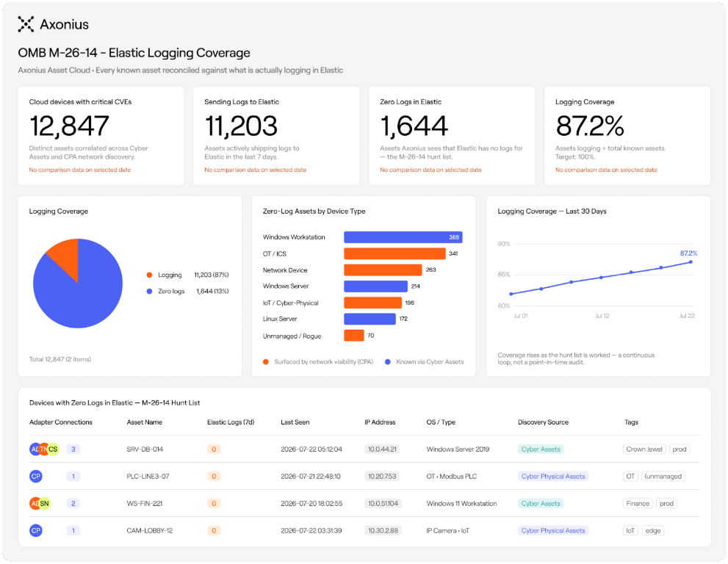Image resolution: width=728 pixels, height=564 pixels.
Task: Click blue slice of the pie chart
Action: coord(82,297)
